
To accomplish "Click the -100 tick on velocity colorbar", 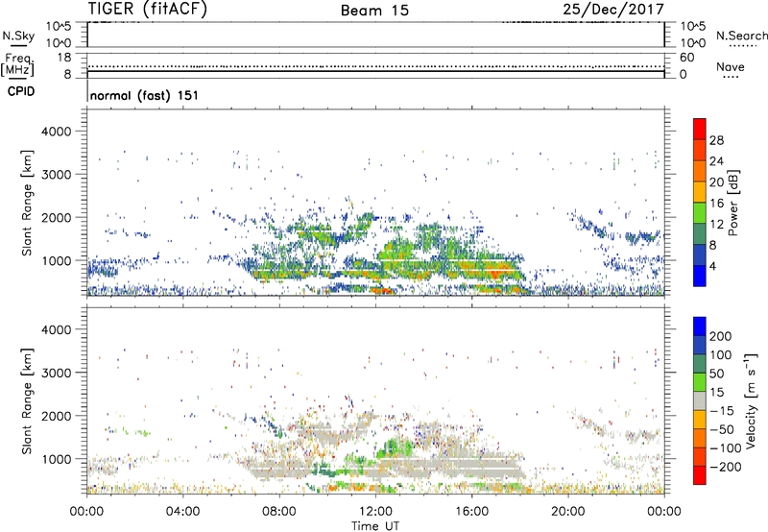I will (x=726, y=448).
